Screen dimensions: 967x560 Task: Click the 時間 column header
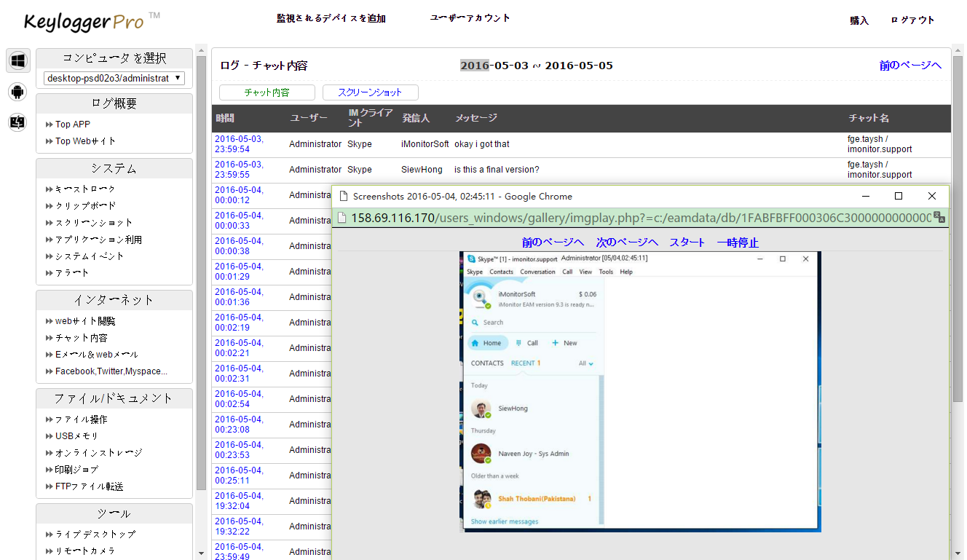point(225,118)
